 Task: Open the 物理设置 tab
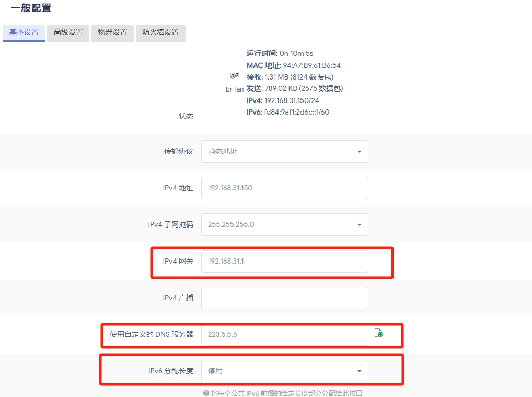(112, 32)
